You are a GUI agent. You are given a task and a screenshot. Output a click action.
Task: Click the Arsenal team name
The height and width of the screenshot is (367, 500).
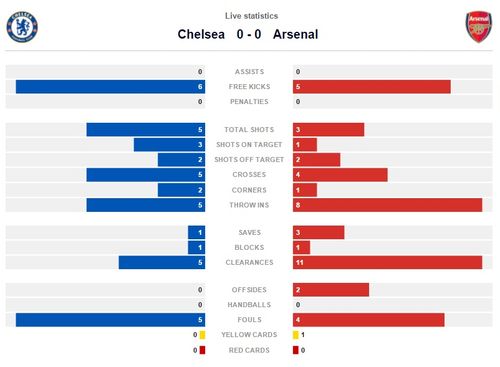click(295, 34)
